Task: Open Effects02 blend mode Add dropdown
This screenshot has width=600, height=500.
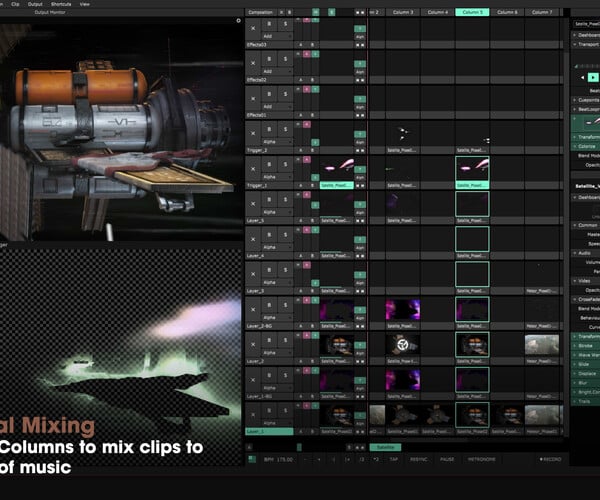Action: click(277, 72)
